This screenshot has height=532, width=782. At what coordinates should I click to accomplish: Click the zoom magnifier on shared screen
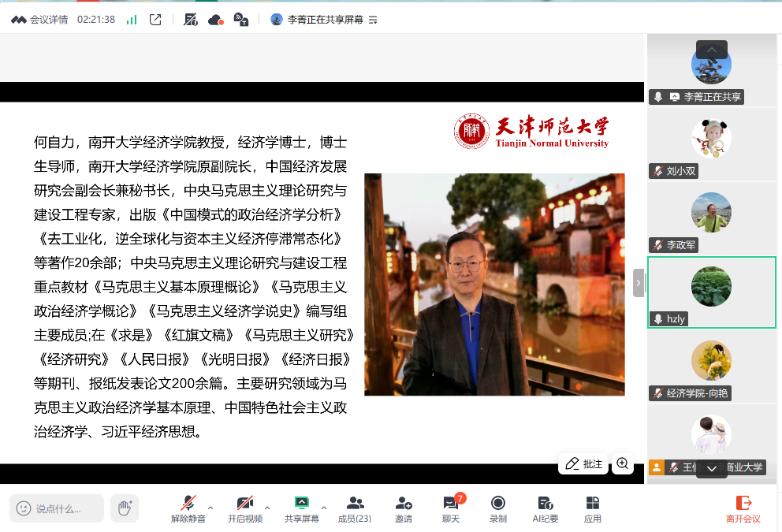pyautogui.click(x=623, y=463)
